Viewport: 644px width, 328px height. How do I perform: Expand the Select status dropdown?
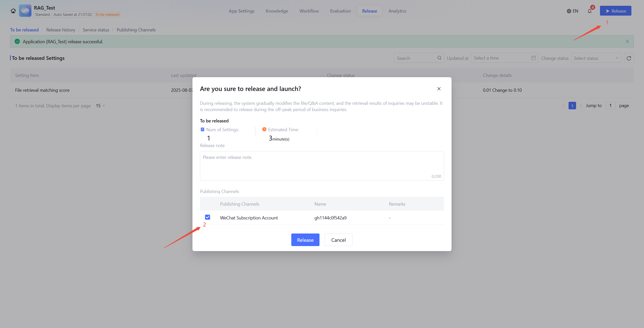point(596,58)
